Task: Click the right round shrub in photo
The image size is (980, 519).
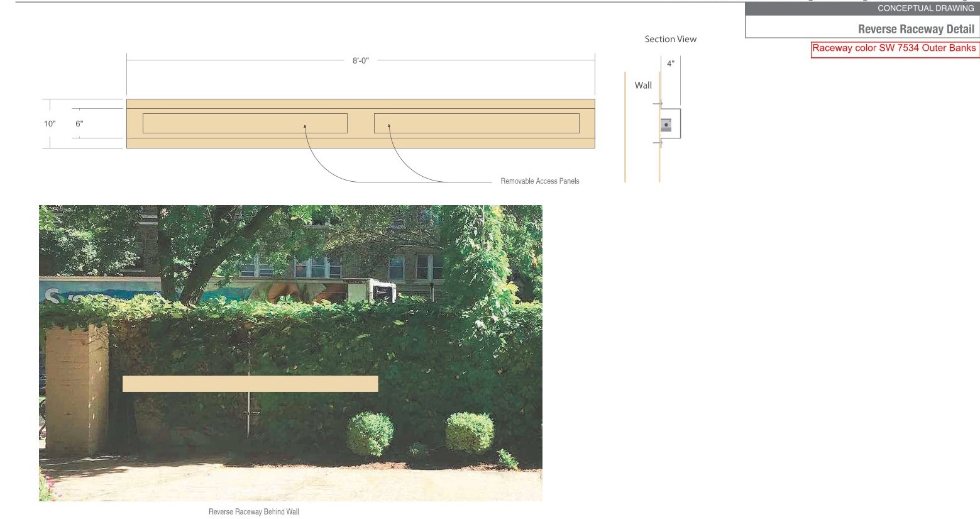Action: pyautogui.click(x=470, y=432)
